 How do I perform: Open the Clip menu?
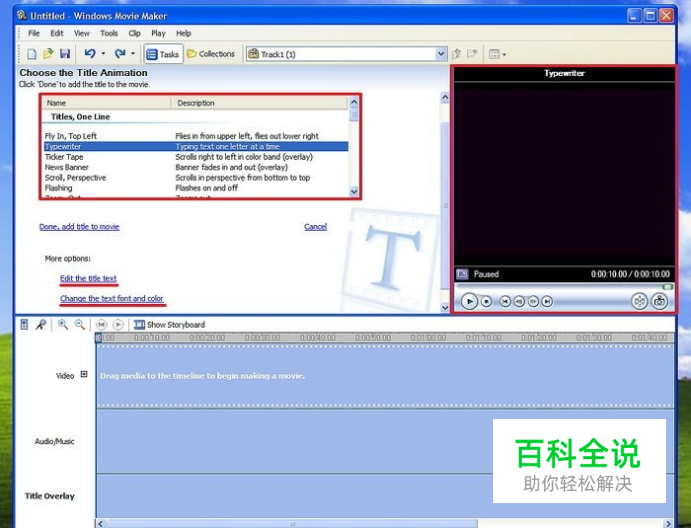click(134, 33)
